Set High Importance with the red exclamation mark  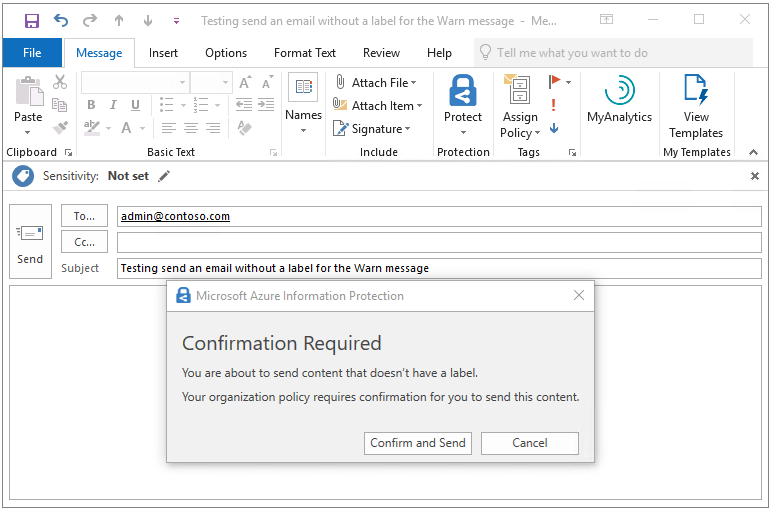tap(554, 104)
